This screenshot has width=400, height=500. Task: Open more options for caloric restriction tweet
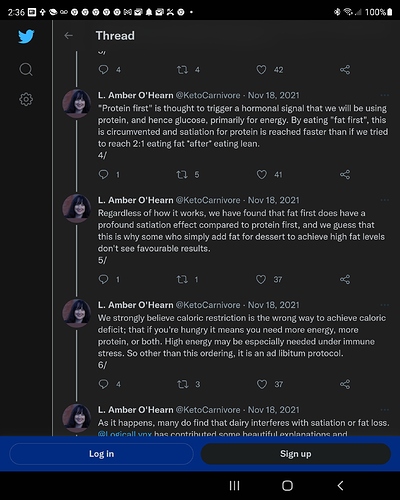(x=384, y=305)
